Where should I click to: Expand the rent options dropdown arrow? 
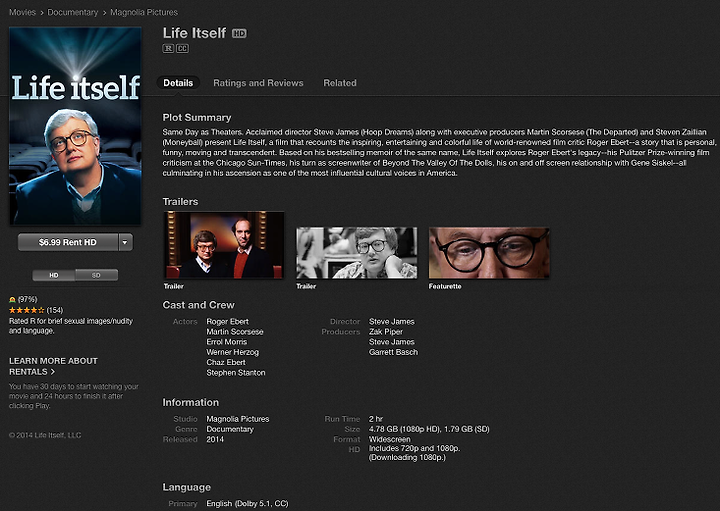pyautogui.click(x=125, y=242)
